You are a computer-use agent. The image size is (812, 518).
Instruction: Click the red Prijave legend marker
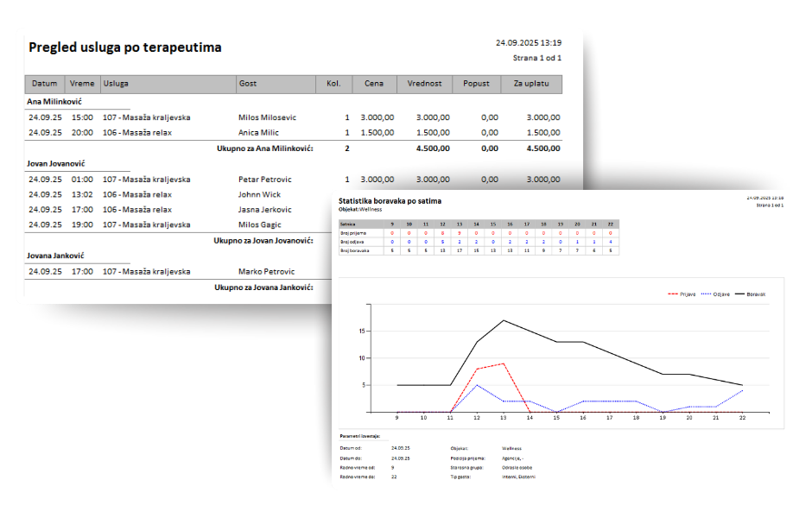coord(674,294)
